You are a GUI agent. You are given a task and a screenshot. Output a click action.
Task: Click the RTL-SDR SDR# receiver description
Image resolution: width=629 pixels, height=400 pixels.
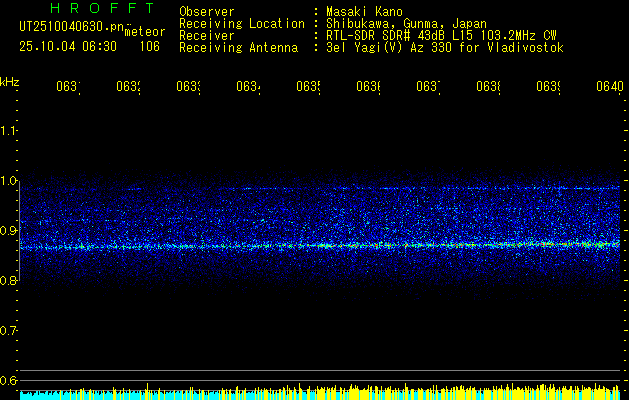point(441,36)
